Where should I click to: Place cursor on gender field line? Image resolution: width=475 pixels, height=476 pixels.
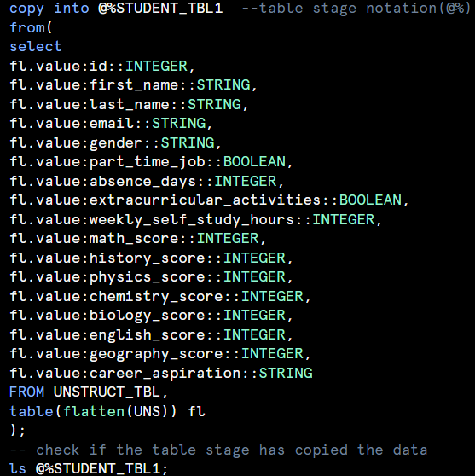(115, 143)
